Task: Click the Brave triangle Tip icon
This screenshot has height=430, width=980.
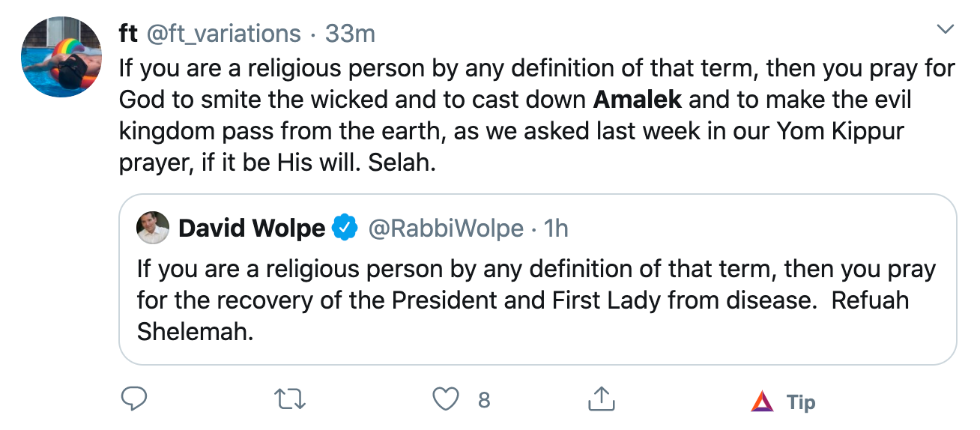Action: [x=762, y=402]
